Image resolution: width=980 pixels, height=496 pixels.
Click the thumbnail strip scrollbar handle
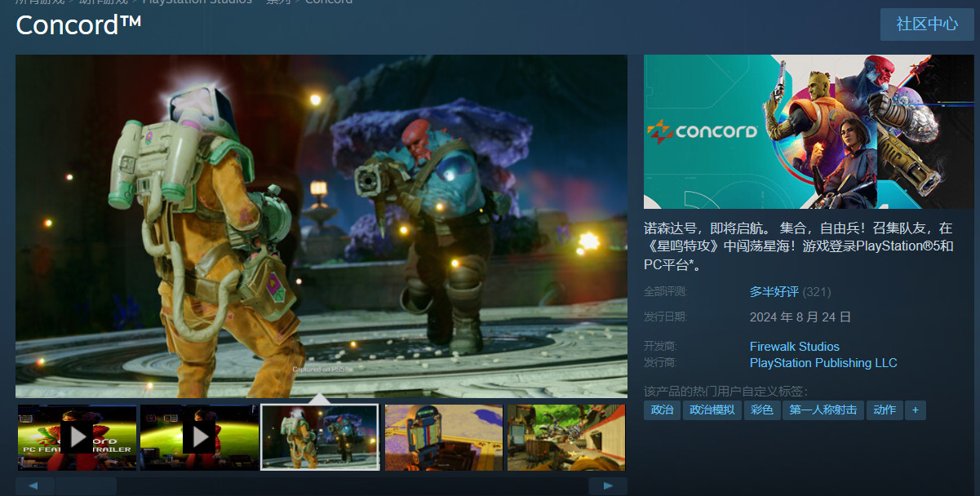pos(86,486)
